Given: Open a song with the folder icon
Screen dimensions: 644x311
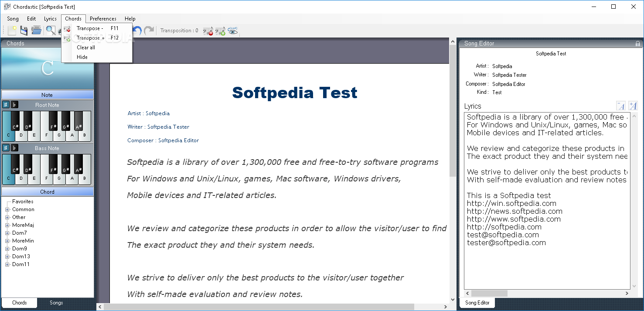Looking at the screenshot, I should pos(36,31).
